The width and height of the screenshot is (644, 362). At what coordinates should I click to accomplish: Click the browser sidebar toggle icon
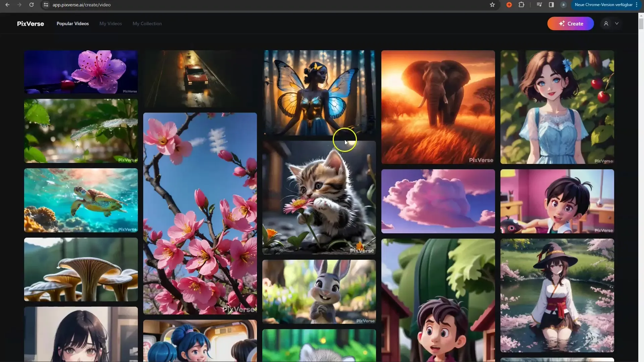[551, 4]
